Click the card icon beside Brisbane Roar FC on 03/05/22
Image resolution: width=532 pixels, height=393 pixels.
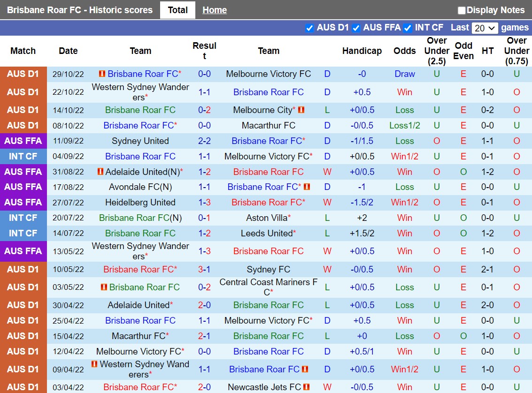click(104, 287)
